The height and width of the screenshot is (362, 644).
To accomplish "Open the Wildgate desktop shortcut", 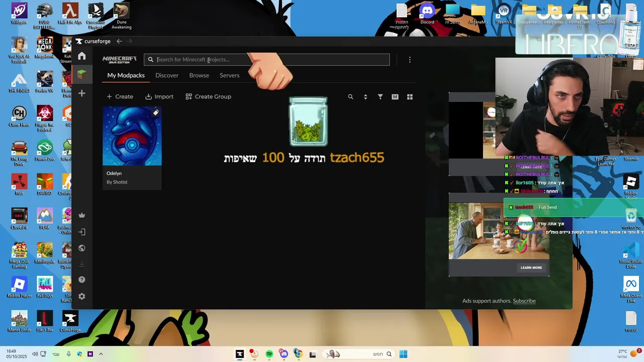I will point(19,14).
